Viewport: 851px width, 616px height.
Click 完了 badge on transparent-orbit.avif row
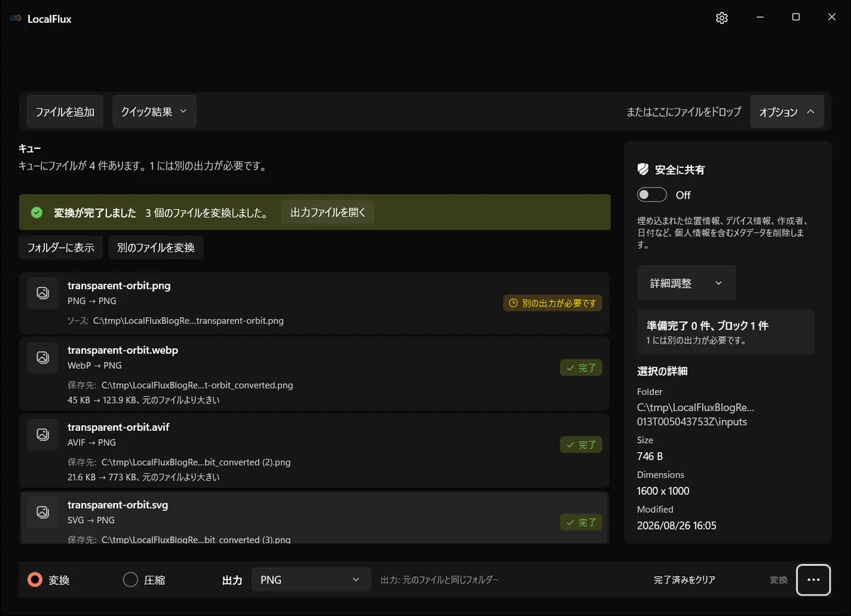581,445
